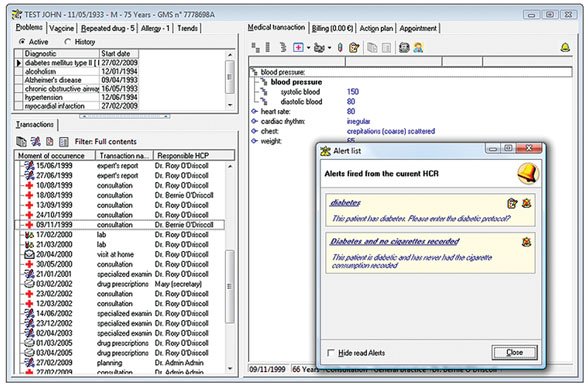Viewport: 588px width, 387px height.
Task: Check the Hide read Alerts checkbox
Action: [331, 353]
